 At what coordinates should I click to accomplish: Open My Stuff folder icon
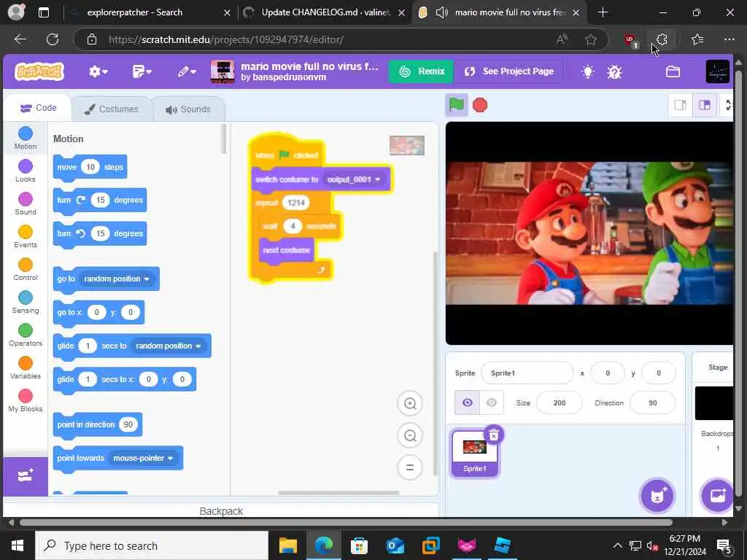click(x=673, y=72)
